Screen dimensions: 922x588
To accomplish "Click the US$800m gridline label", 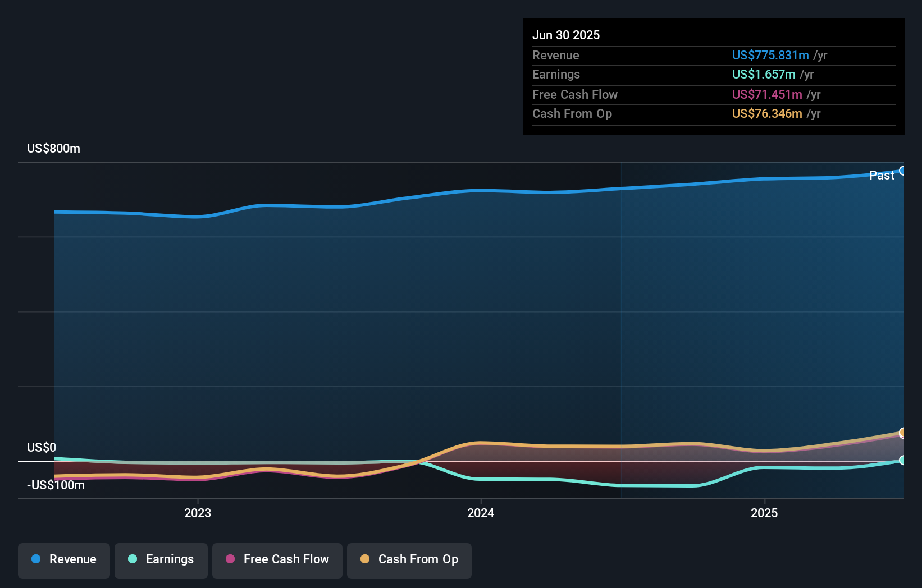I will click(x=53, y=149).
